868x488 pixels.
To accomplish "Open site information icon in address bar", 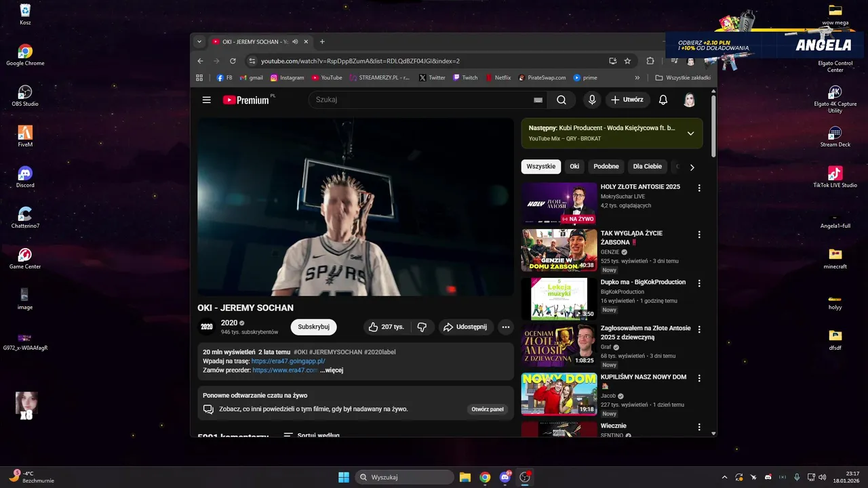I will coord(252,61).
